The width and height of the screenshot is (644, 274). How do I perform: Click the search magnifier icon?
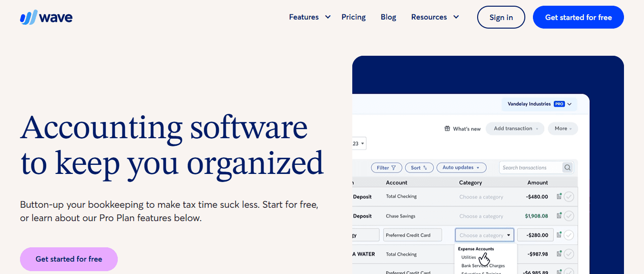(x=567, y=168)
